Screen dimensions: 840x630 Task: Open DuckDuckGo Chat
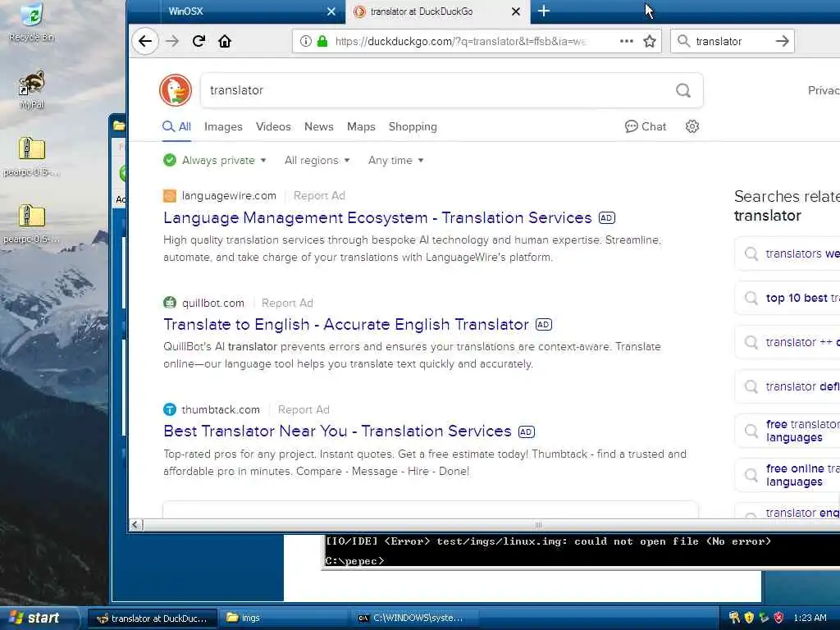[646, 126]
